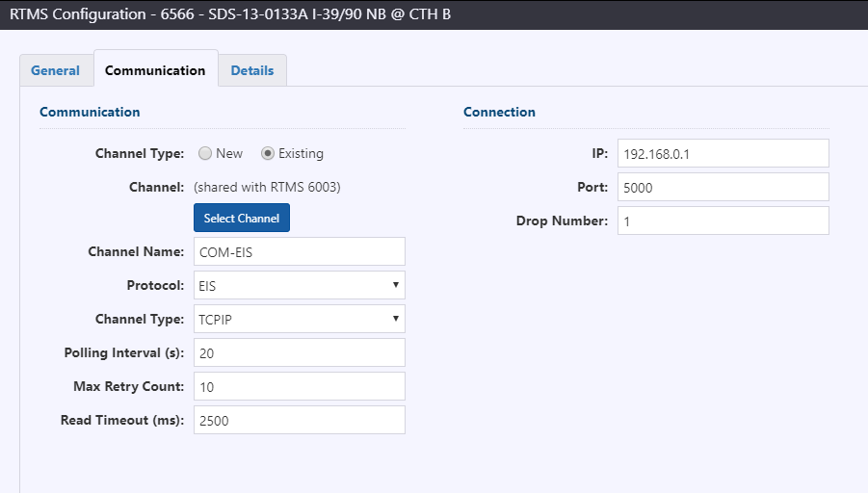Select the New channel type radio button

[205, 153]
